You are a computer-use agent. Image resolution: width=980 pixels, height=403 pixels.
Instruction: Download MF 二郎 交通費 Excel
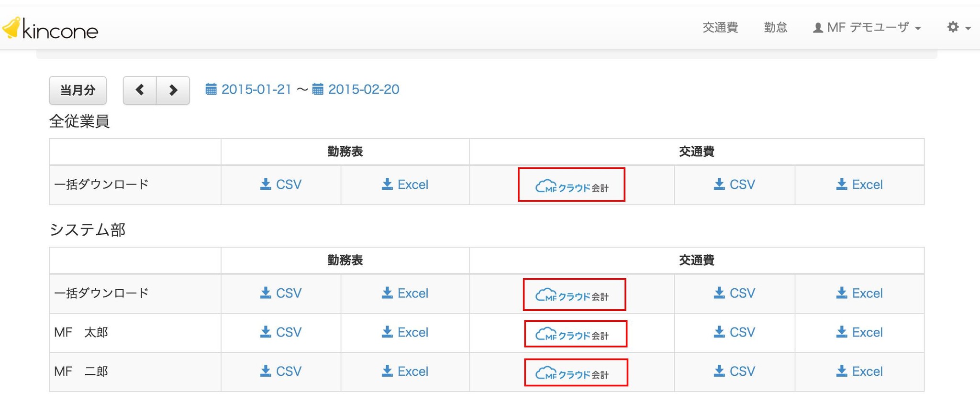(859, 371)
